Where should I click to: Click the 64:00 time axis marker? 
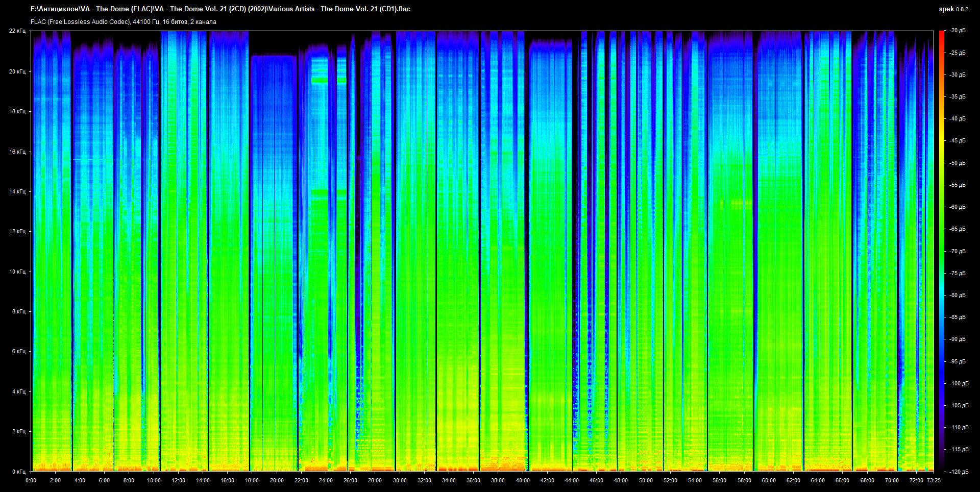(818, 480)
